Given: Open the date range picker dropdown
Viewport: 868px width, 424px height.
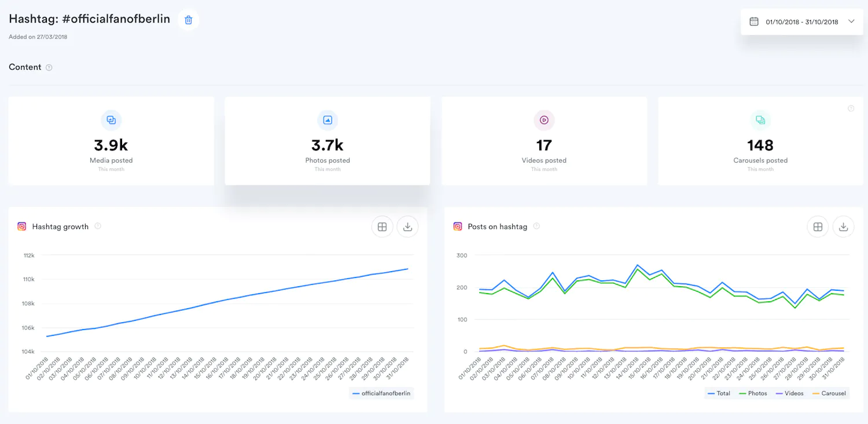Looking at the screenshot, I should pos(801,22).
